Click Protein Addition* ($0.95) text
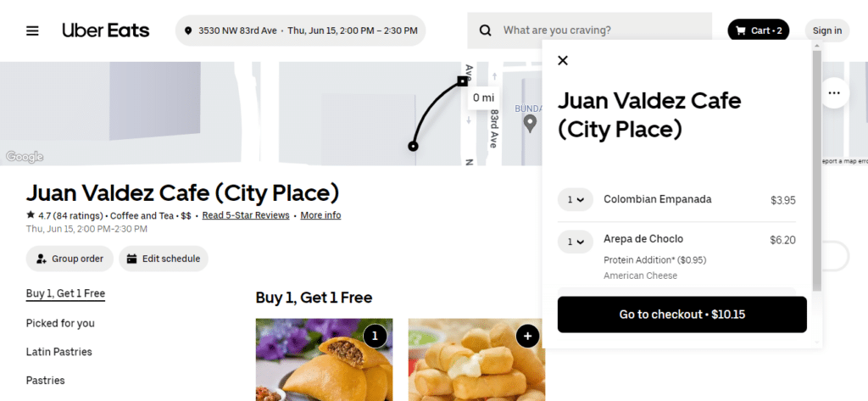Viewport: 868px width, 401px height. pyautogui.click(x=655, y=260)
